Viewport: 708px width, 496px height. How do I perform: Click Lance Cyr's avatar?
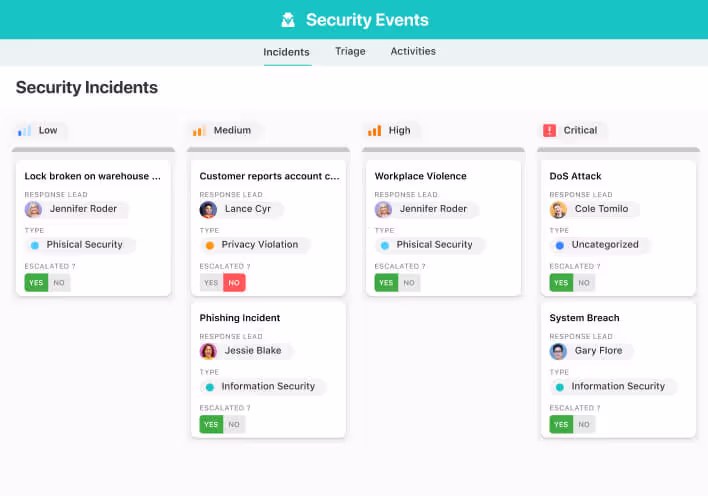coord(208,210)
